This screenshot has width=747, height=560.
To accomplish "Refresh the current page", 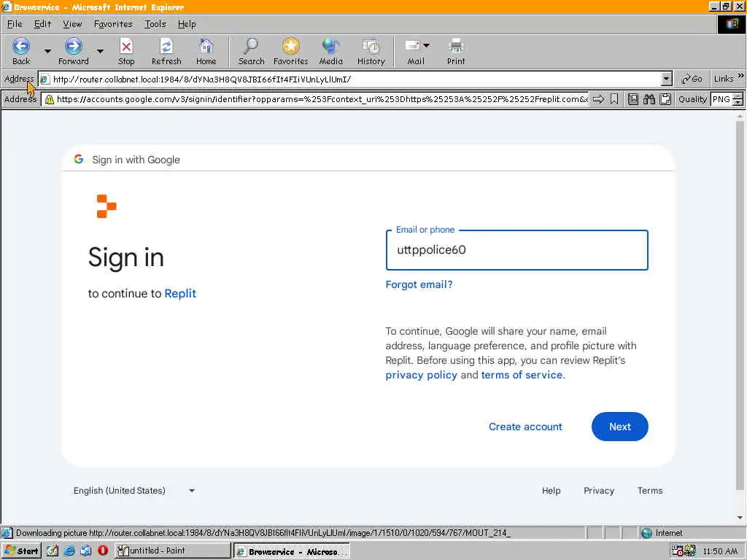I will point(166,46).
